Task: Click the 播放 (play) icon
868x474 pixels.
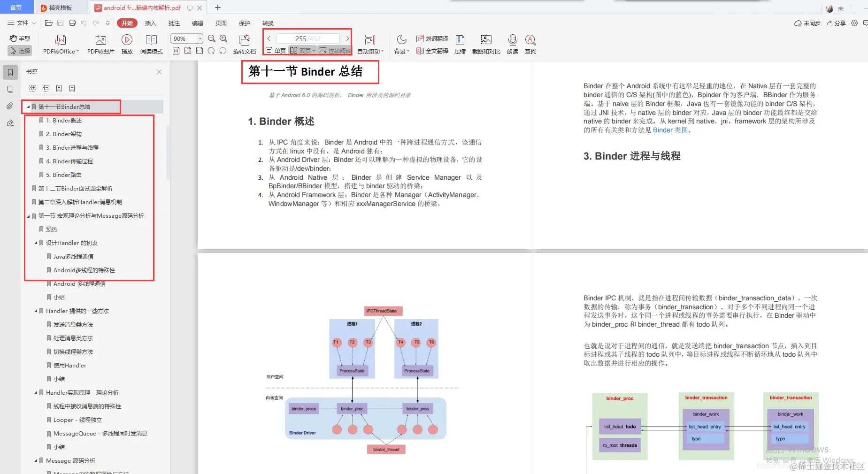Action: coord(127,45)
